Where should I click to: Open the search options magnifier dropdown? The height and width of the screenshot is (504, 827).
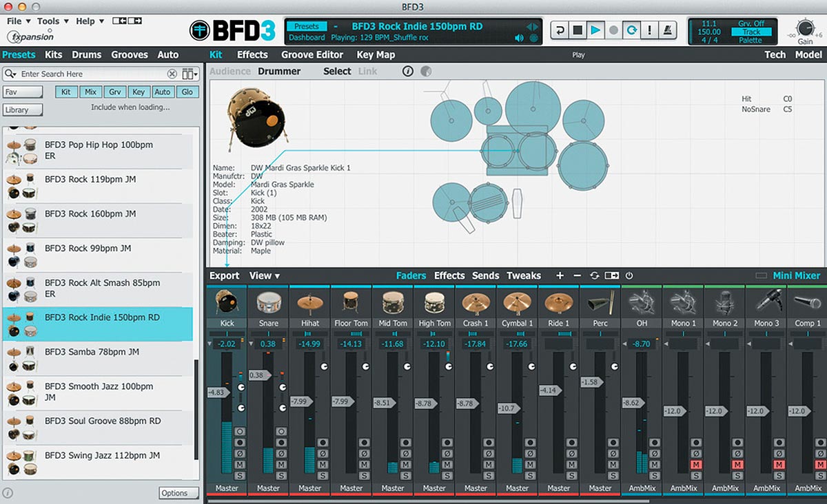(10, 74)
